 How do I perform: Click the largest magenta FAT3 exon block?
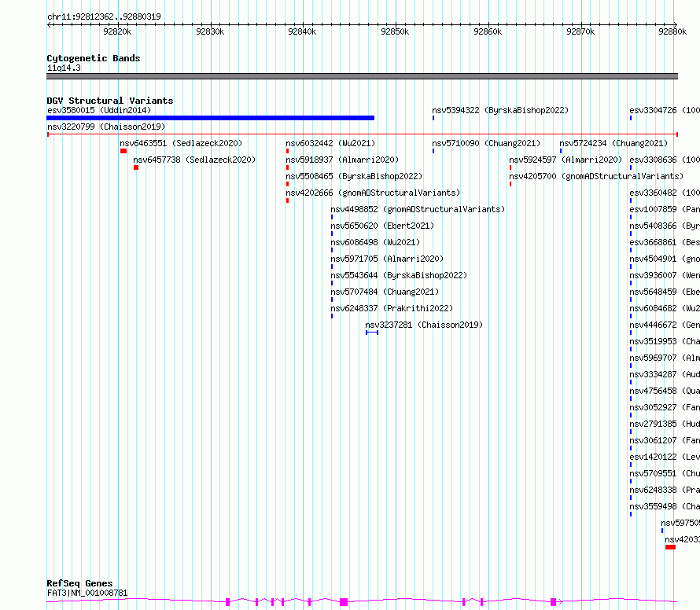pyautogui.click(x=344, y=602)
